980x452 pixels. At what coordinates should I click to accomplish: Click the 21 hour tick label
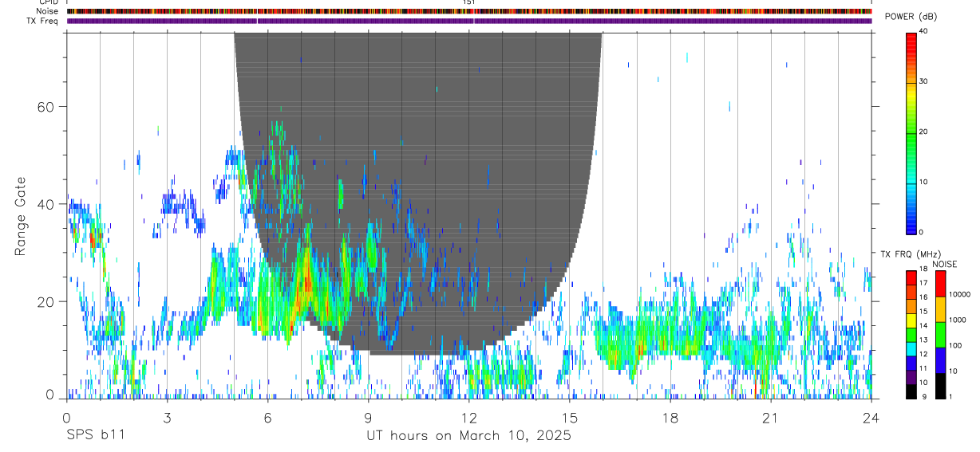(771, 418)
